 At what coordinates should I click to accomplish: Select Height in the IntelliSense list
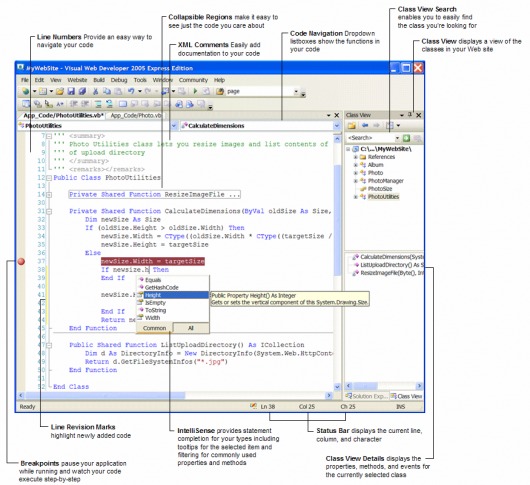coord(173,295)
